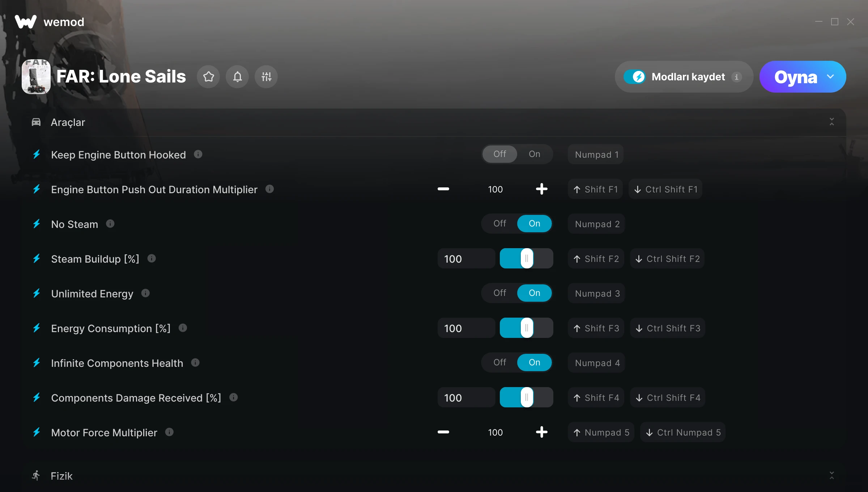Expand the Fizik section
The height and width of the screenshot is (492, 868).
(x=832, y=476)
